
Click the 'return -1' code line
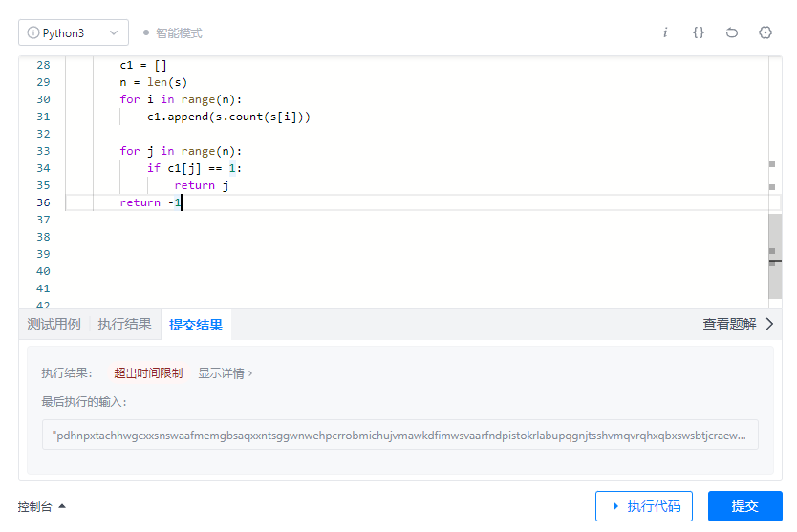click(x=150, y=202)
